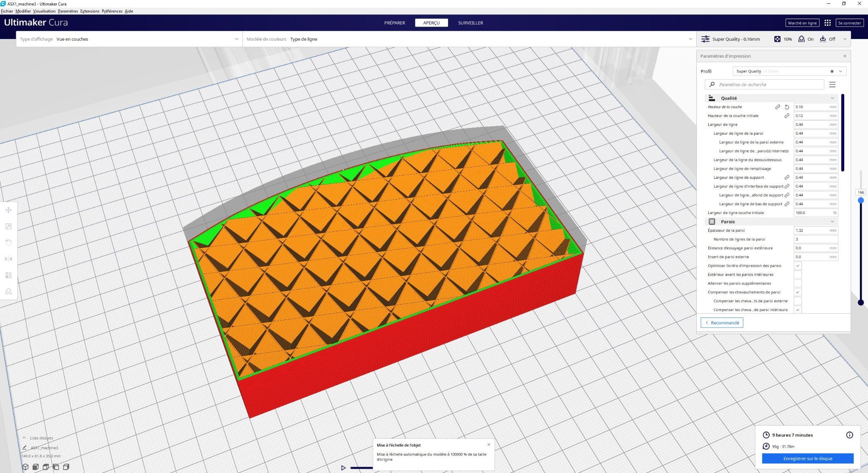The height and width of the screenshot is (473, 868).
Task: Mark Super Quality profile star icon
Action: coord(832,71)
